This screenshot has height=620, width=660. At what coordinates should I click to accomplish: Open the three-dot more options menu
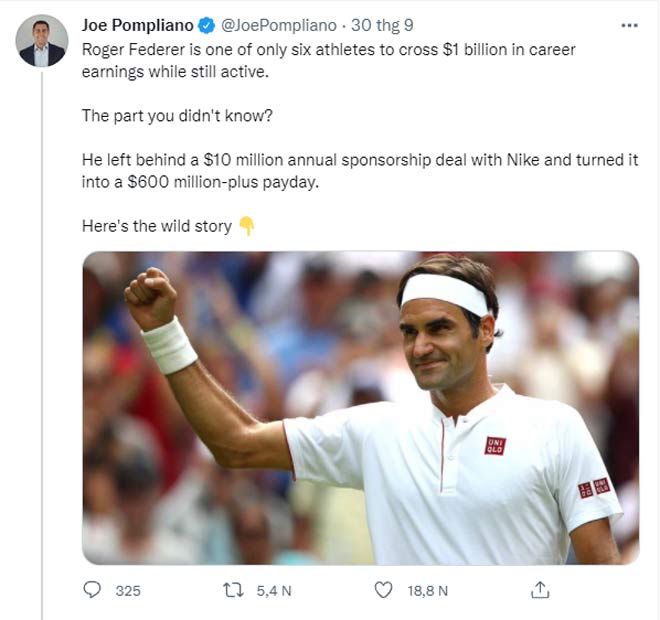627,25
